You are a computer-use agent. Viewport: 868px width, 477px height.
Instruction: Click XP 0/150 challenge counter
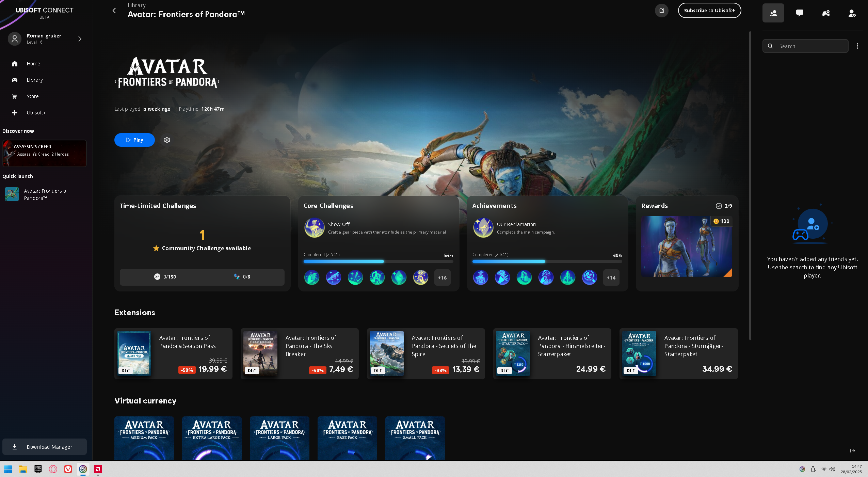165,277
